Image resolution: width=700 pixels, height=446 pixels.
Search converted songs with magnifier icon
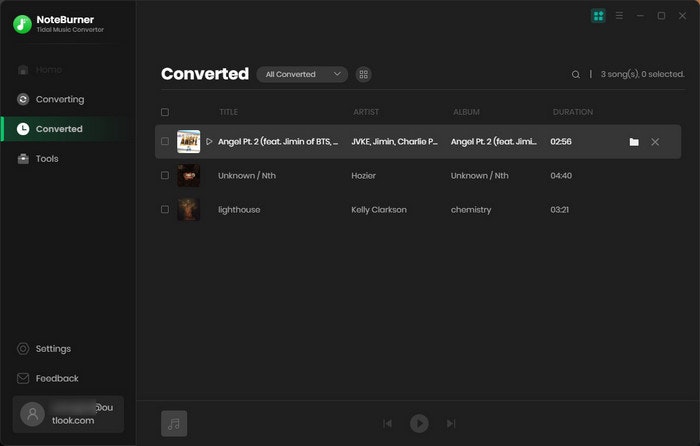(x=576, y=75)
